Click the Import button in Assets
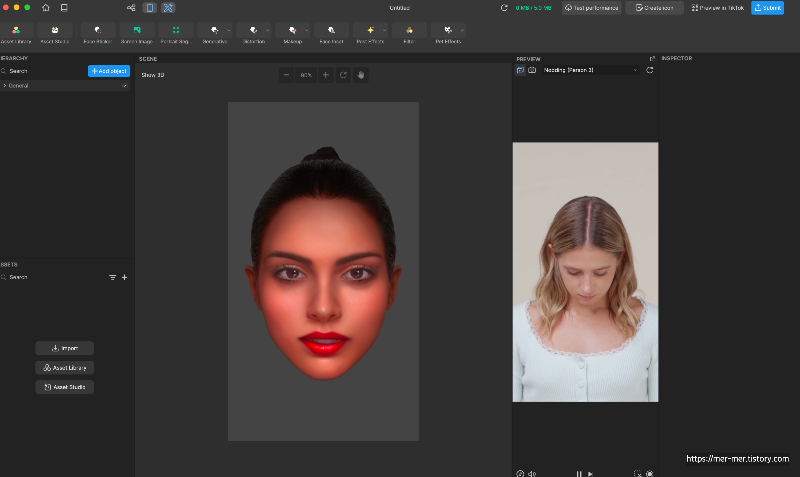 [65, 348]
